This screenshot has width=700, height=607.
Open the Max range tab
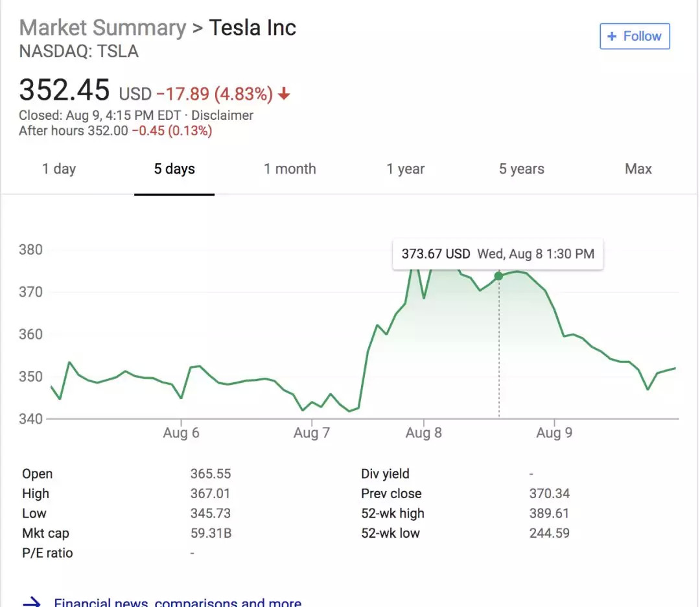tap(638, 169)
